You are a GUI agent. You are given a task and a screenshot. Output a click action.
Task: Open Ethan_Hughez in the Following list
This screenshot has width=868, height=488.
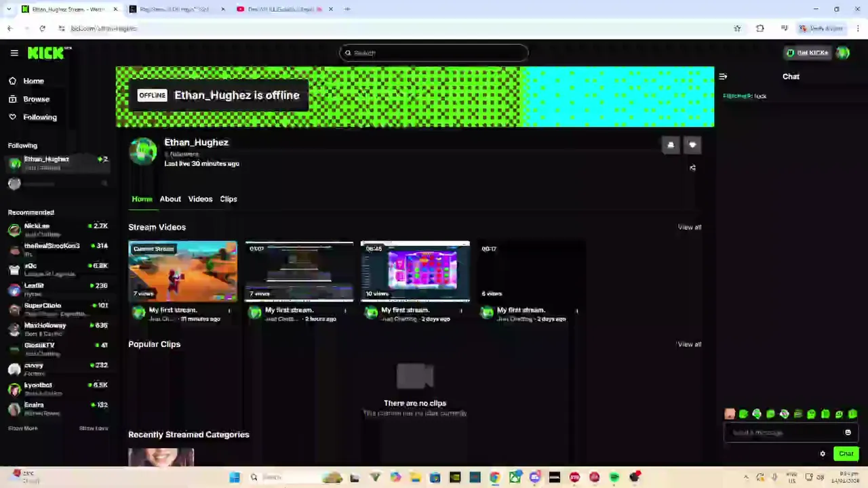click(x=58, y=163)
